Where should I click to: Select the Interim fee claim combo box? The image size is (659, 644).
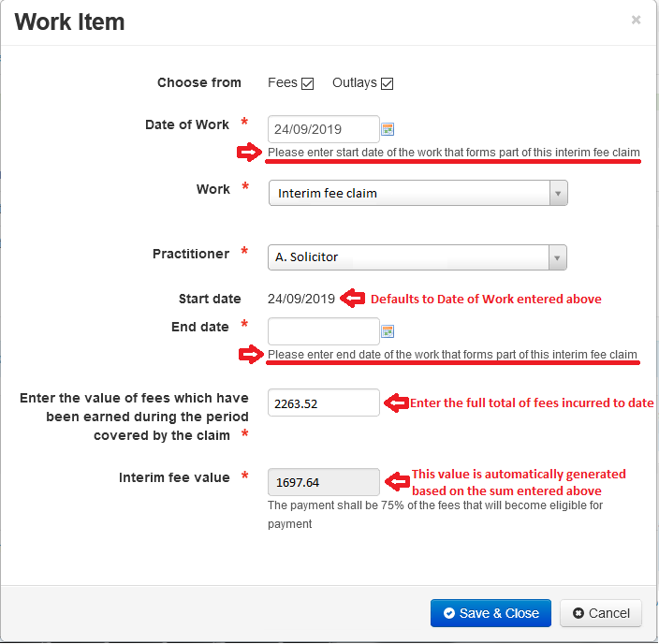pyautogui.click(x=418, y=194)
